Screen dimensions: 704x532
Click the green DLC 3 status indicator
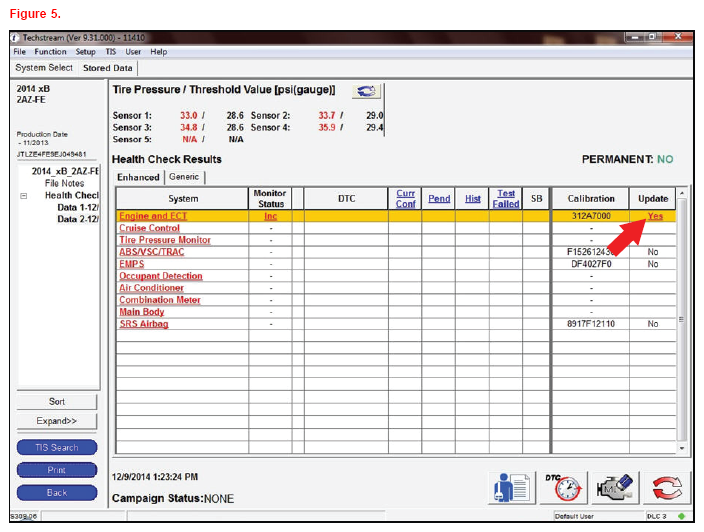[682, 516]
